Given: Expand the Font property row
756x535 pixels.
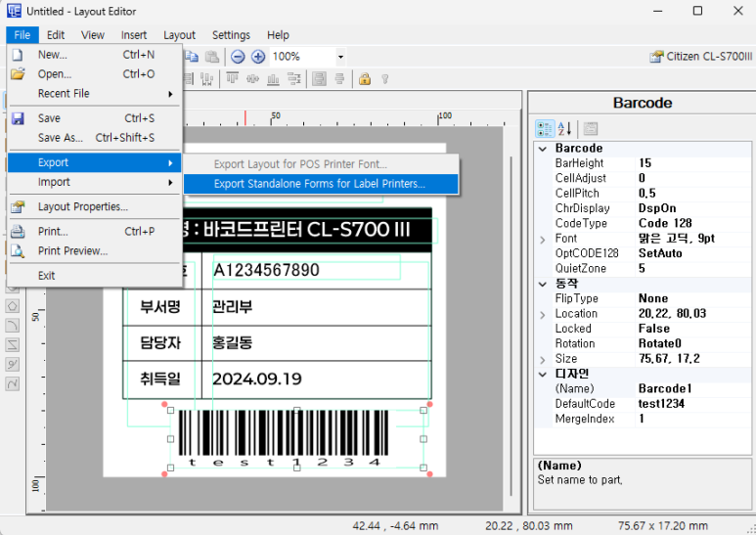Looking at the screenshot, I should tap(543, 239).
